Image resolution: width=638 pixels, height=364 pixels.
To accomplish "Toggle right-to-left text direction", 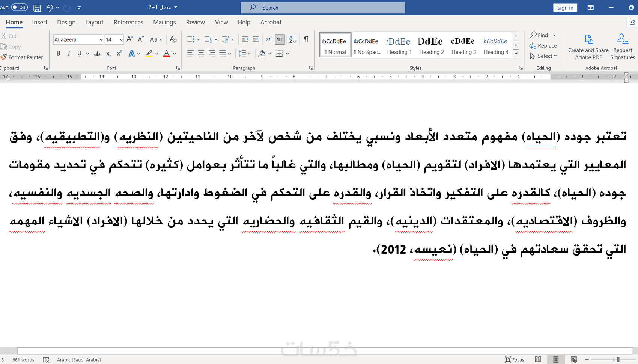I will 280,39.
